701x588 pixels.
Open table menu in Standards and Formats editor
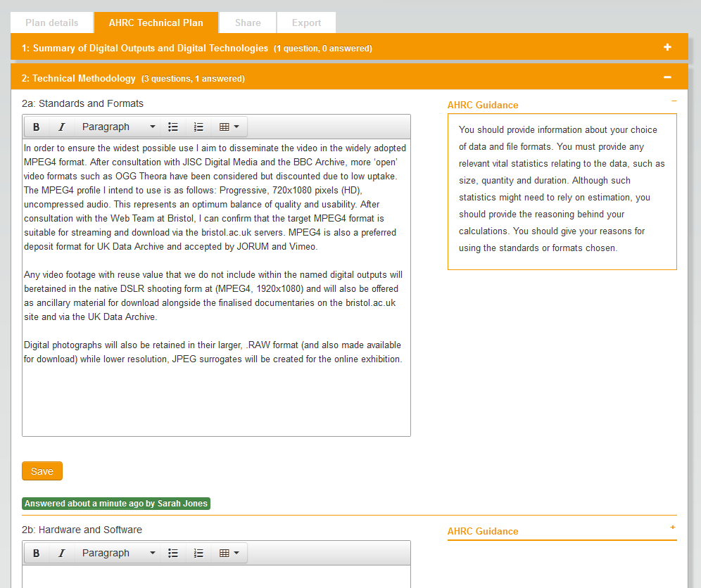tap(229, 127)
